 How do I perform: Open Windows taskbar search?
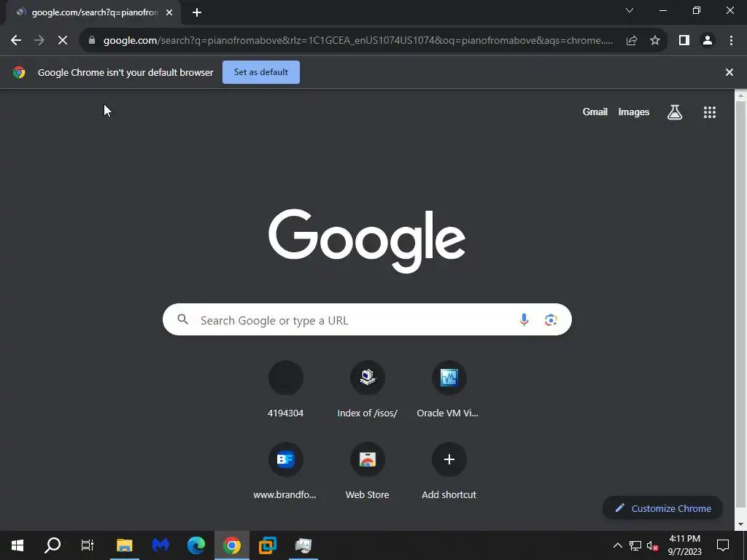pos(53,545)
